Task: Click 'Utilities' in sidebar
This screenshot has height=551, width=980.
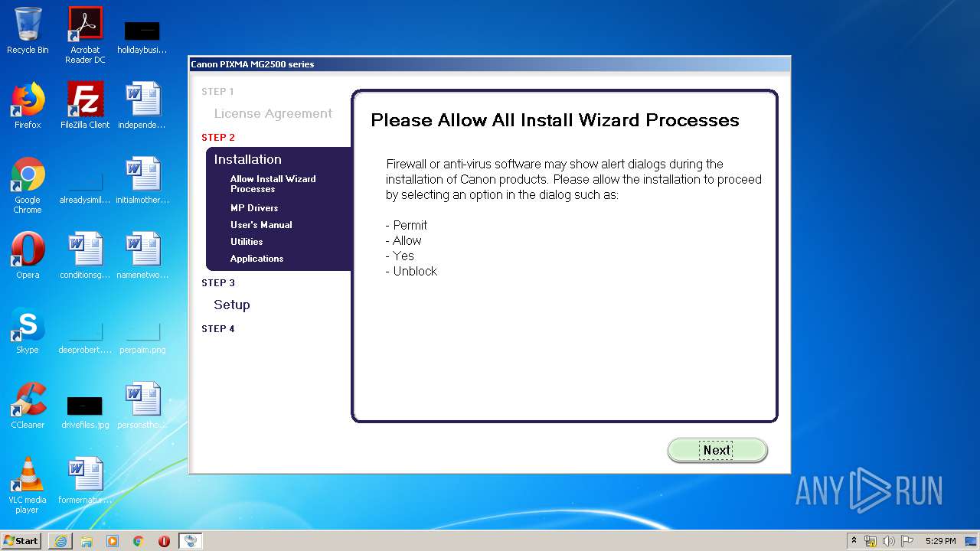Action: pos(247,242)
